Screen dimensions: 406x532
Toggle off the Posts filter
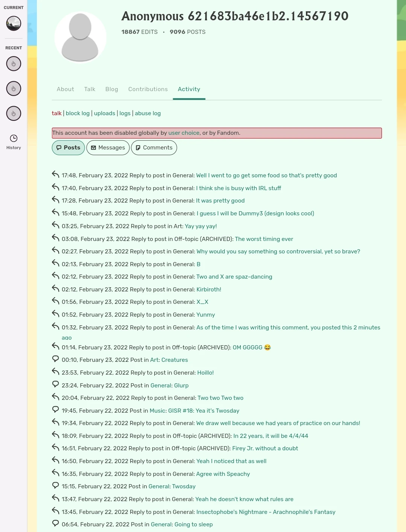[68, 148]
